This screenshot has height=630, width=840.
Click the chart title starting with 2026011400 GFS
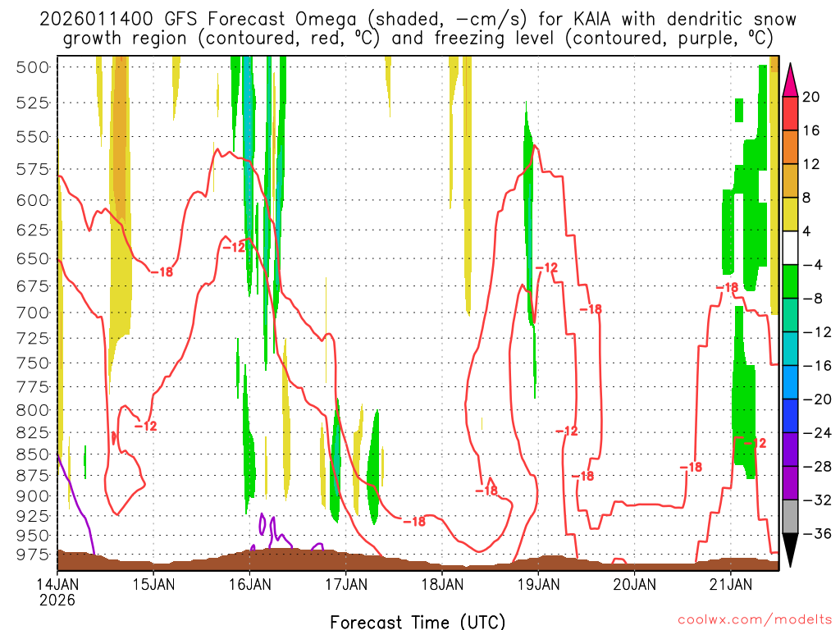click(418, 29)
